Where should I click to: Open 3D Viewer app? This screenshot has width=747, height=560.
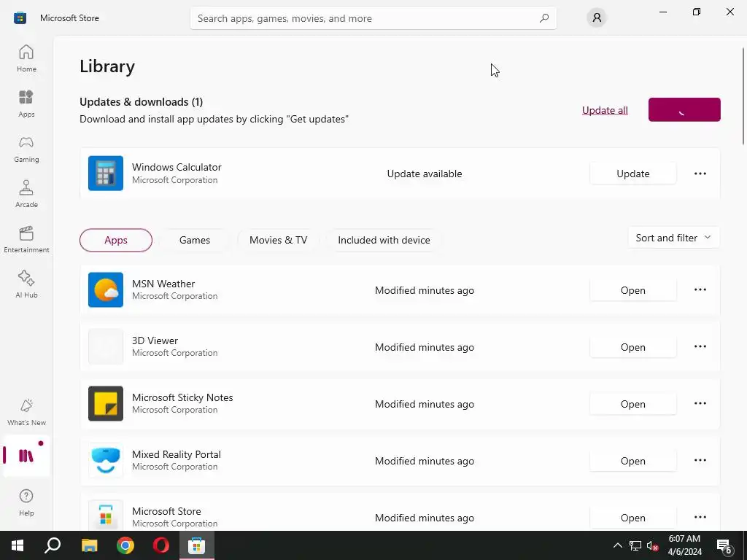632,347
